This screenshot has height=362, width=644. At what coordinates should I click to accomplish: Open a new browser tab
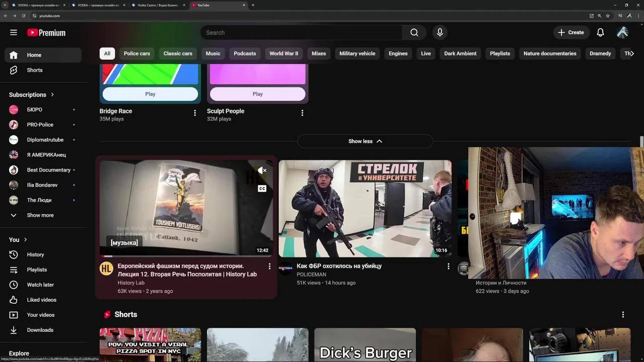(253, 5)
